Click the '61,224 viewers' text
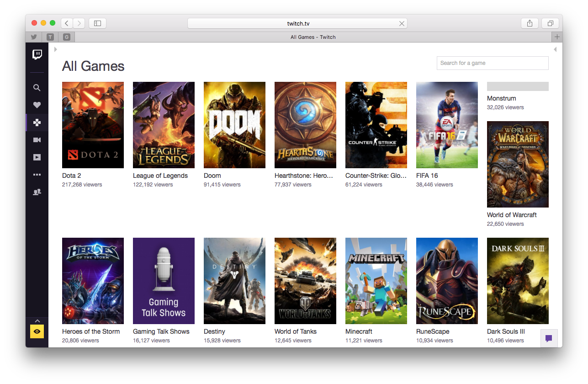Viewport: 588px width, 384px height. [x=364, y=185]
